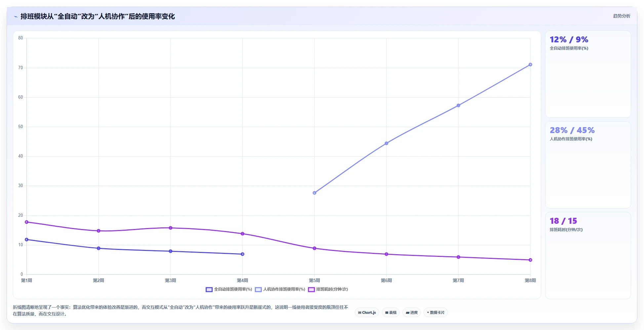Click the 趋势分析 label in the header
Image resolution: width=644 pixels, height=330 pixels.
622,16
